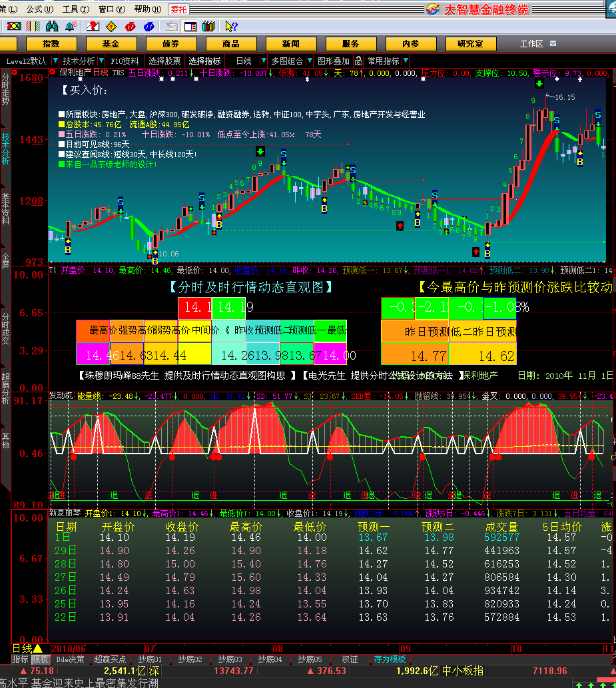
Task: Toggle the window panel layout icon
Action: [x=190, y=27]
